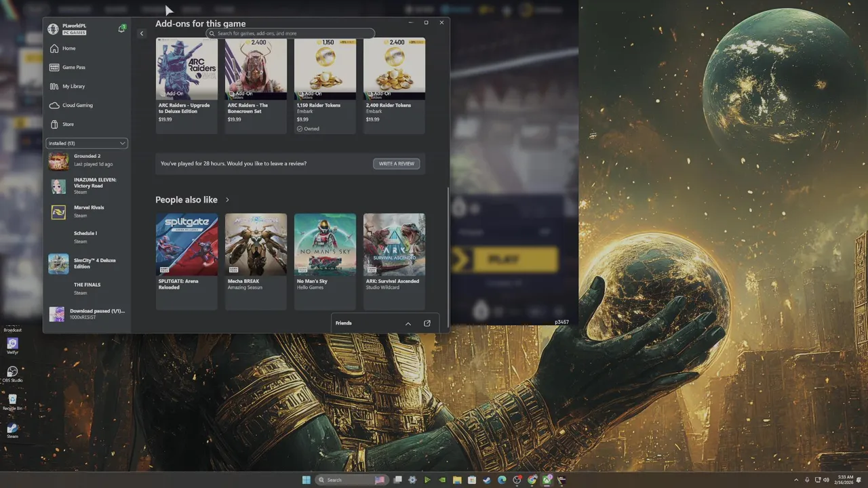Show hidden system tray icons
This screenshot has width=868, height=488.
click(x=797, y=480)
